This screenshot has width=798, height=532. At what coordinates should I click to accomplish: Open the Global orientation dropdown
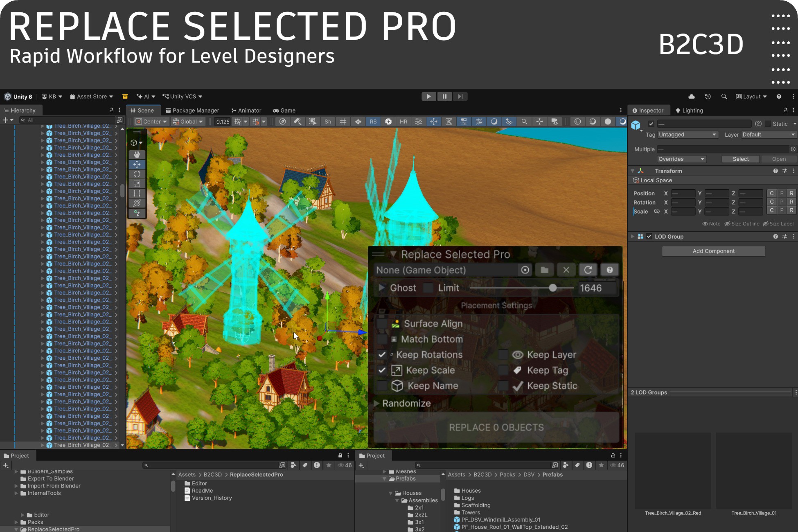(188, 122)
